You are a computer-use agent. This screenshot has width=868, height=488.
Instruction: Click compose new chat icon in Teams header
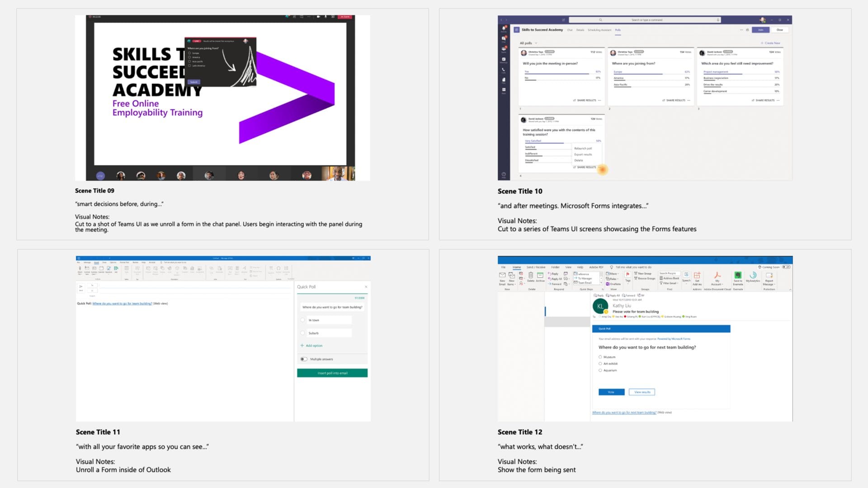click(x=563, y=20)
